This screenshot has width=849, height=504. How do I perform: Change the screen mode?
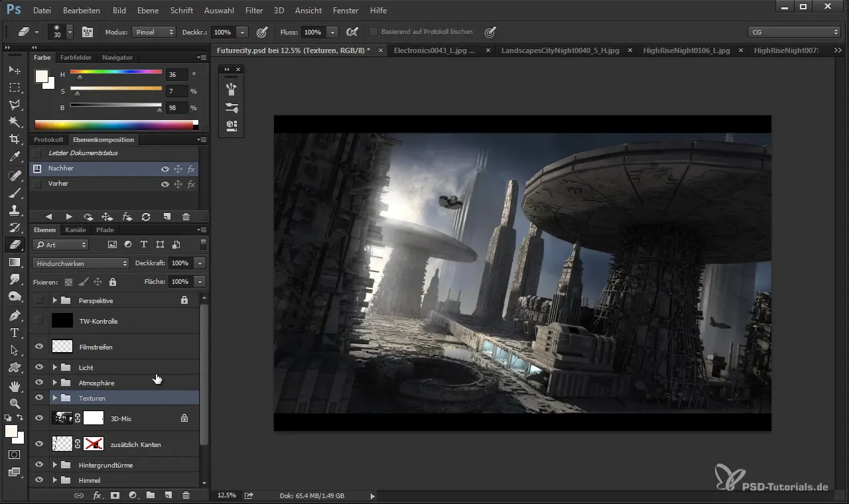[14, 472]
